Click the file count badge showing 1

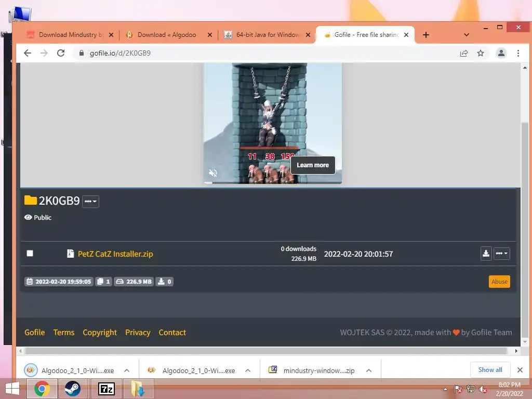coord(103,282)
